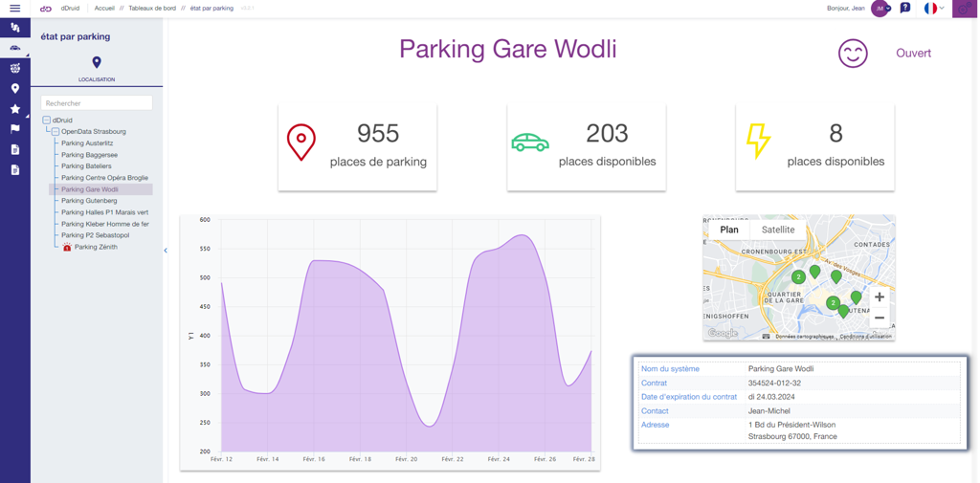The image size is (980, 483).
Task: Open the user menu dropdown arrow
Action: (x=887, y=9)
